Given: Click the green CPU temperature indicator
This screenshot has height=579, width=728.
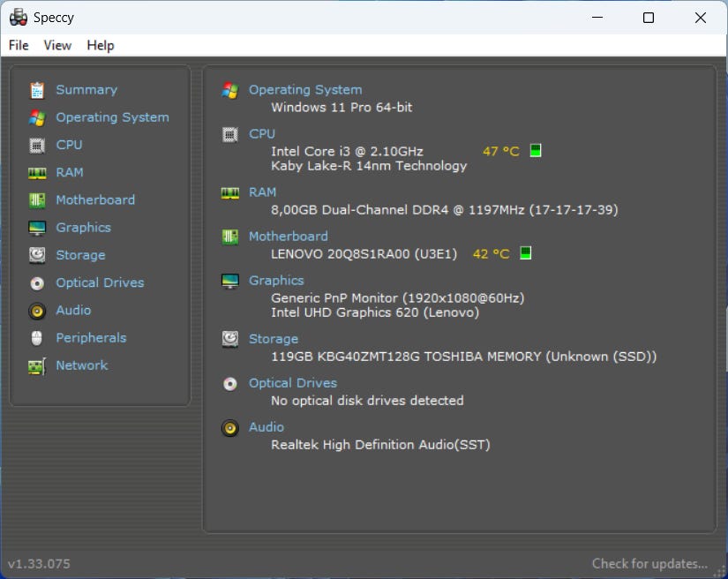Looking at the screenshot, I should [535, 151].
